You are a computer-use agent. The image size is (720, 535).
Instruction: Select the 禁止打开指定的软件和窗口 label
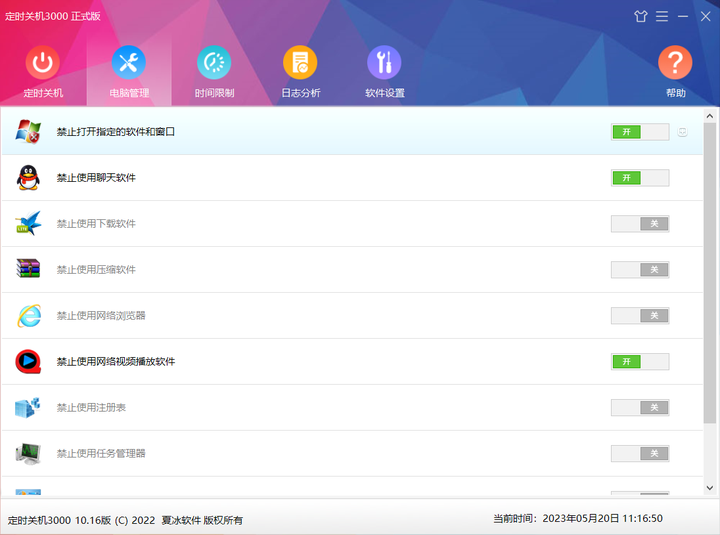116,132
